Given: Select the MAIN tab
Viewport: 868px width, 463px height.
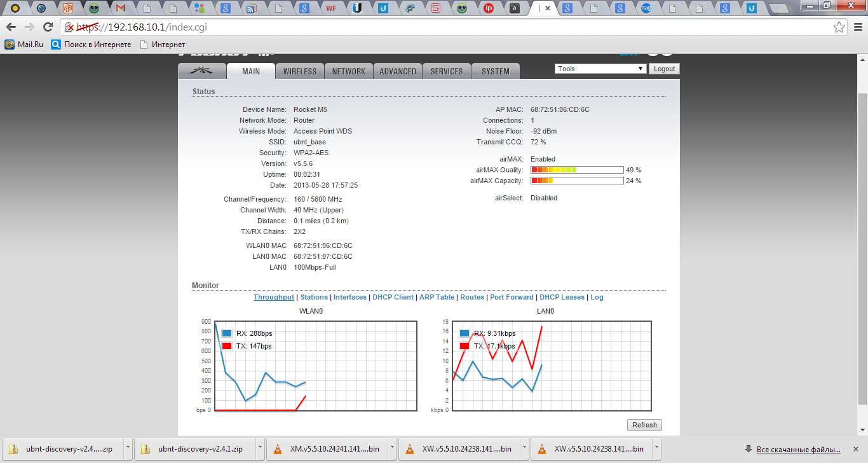Looking at the screenshot, I should click(x=251, y=71).
